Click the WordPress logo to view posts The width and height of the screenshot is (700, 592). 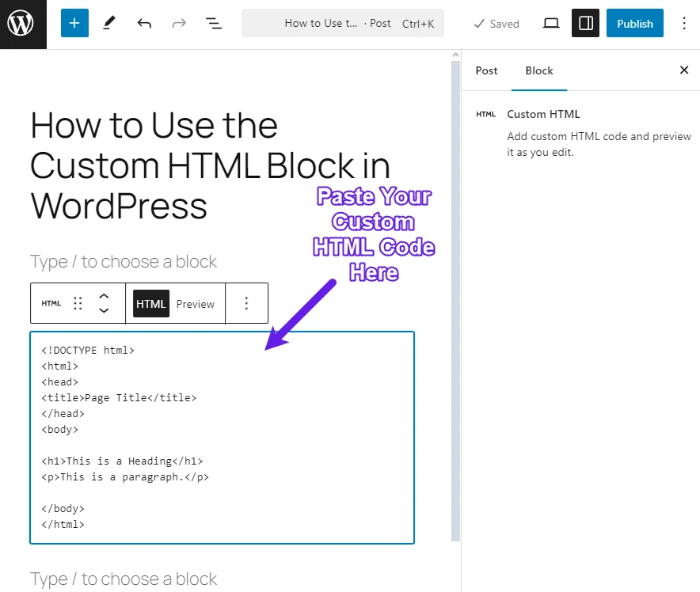tap(21, 23)
